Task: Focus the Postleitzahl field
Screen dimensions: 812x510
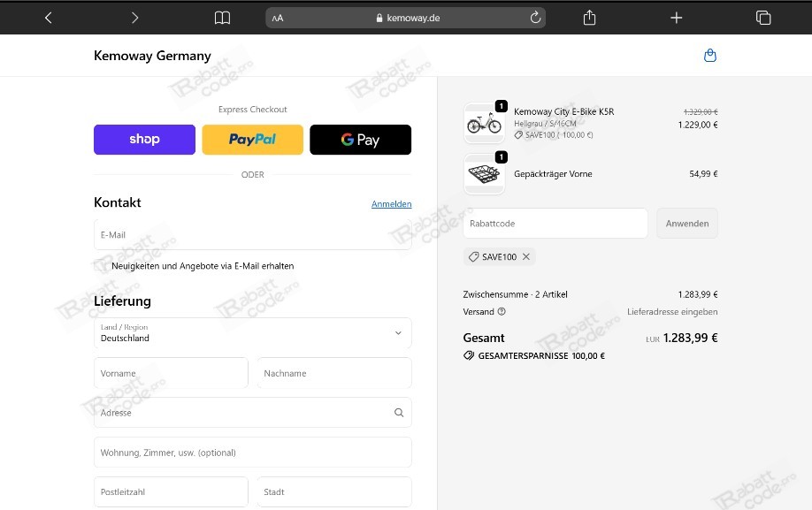Action: [171, 492]
